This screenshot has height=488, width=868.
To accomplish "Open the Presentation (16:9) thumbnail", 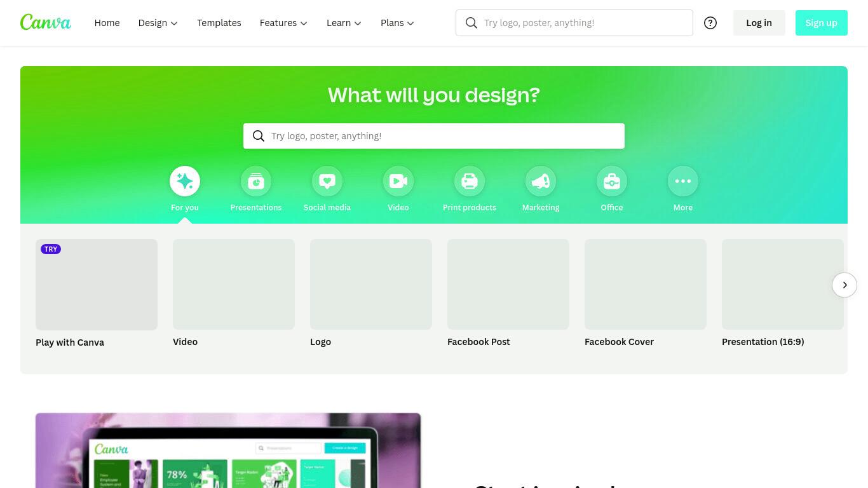I will coord(783,284).
